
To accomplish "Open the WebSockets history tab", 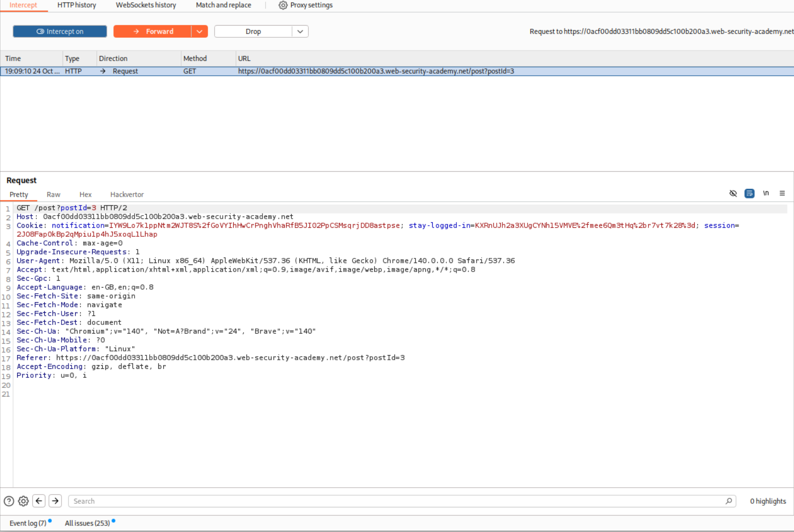I will tap(146, 5).
